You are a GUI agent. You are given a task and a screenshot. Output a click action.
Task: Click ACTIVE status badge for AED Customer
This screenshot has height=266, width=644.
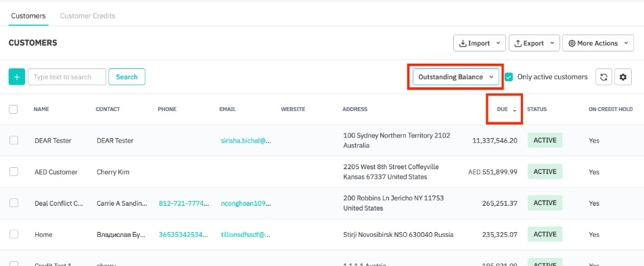[x=545, y=171]
